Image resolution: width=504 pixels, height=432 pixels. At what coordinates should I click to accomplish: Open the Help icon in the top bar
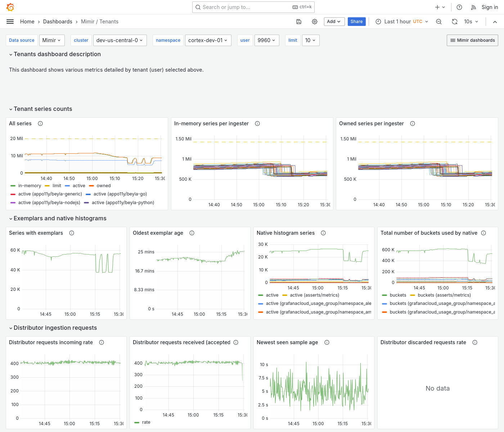click(x=459, y=7)
